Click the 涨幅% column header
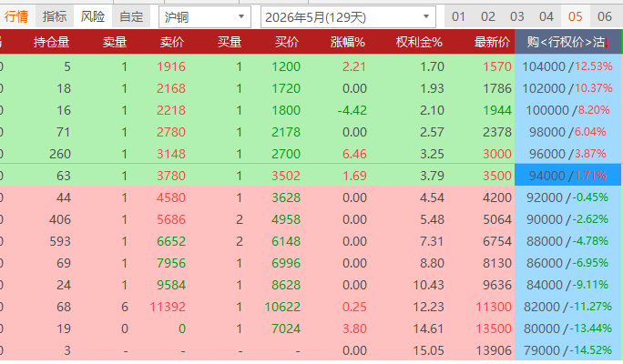This screenshot has width=623, height=364. click(347, 42)
